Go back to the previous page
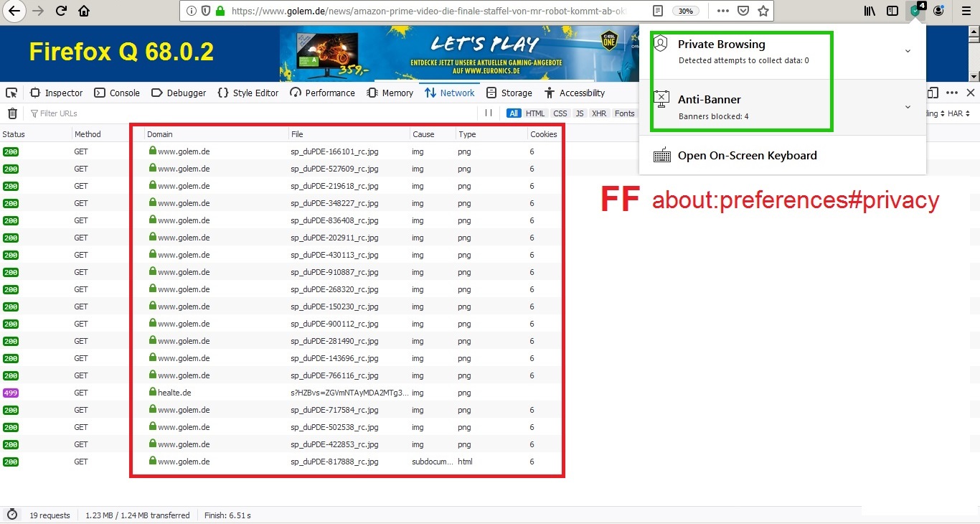980x524 pixels. click(14, 11)
